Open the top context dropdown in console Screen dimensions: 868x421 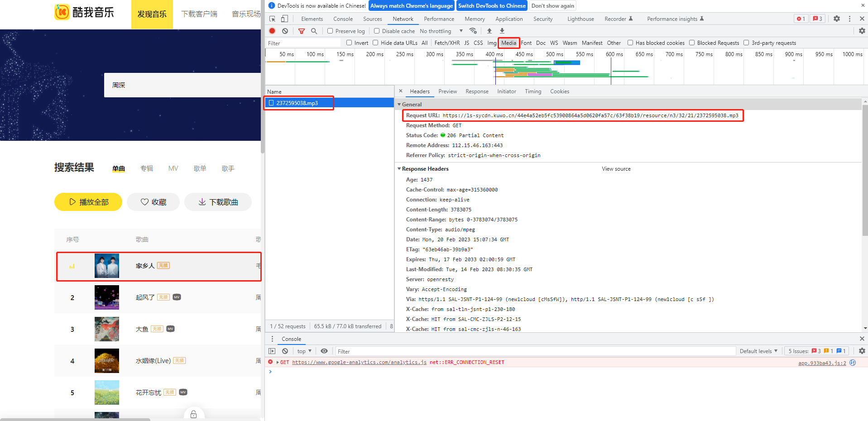(x=304, y=351)
